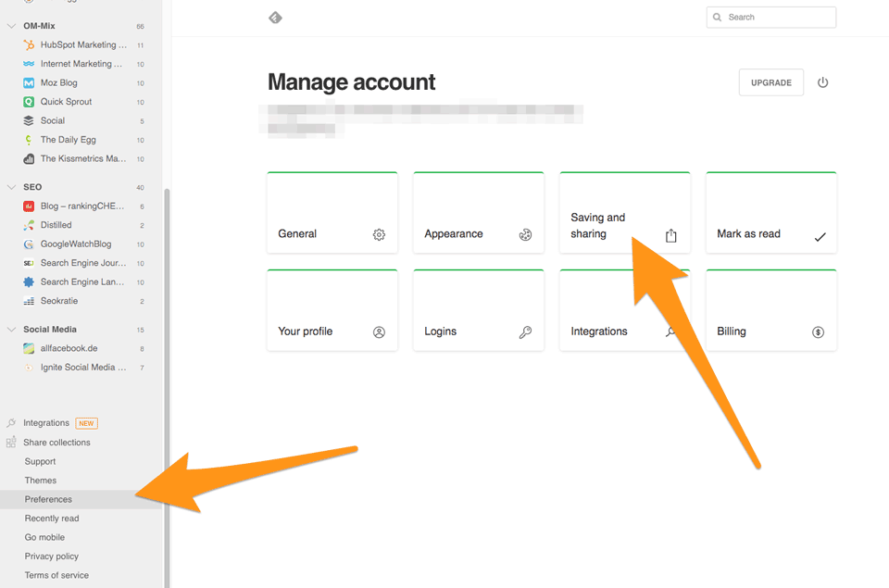The height and width of the screenshot is (588, 889).
Task: Open Preferences in the sidebar
Action: [48, 499]
